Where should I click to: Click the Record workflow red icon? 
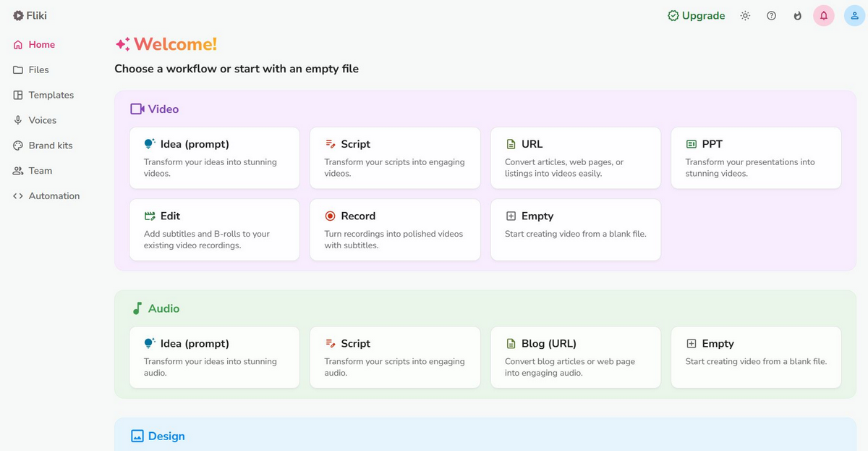pos(331,216)
